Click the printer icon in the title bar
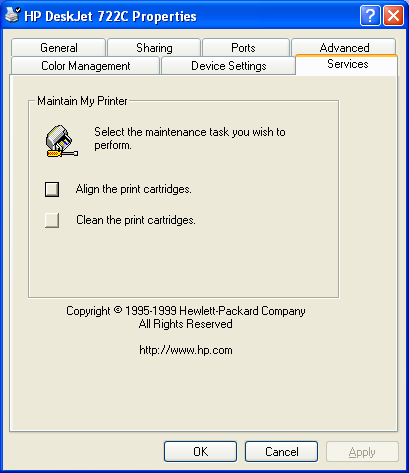409x473 pixels. click(x=13, y=15)
